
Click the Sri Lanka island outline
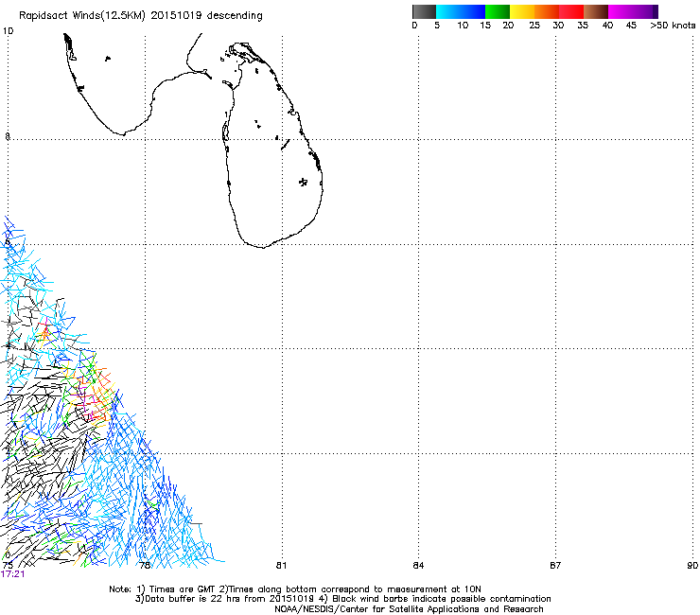pos(272,145)
